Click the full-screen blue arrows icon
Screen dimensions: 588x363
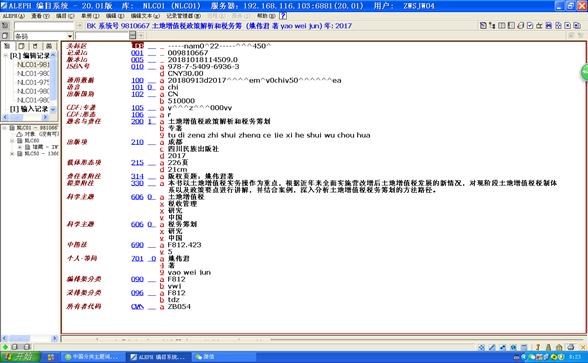click(x=549, y=26)
